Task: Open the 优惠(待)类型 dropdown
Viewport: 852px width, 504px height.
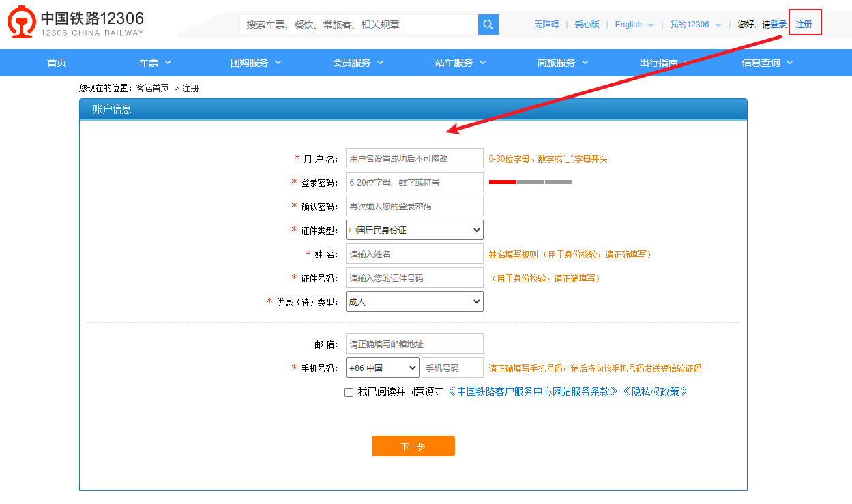Action: (414, 301)
